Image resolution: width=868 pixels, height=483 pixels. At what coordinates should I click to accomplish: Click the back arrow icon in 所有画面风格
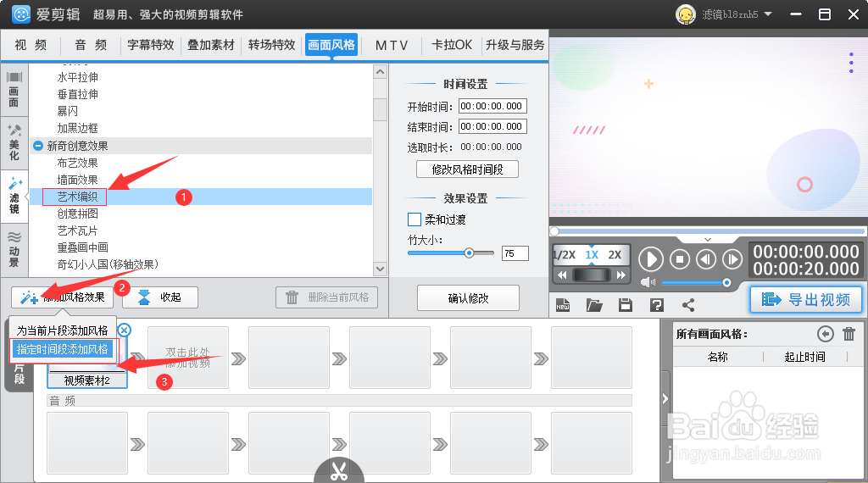pyautogui.click(x=826, y=334)
